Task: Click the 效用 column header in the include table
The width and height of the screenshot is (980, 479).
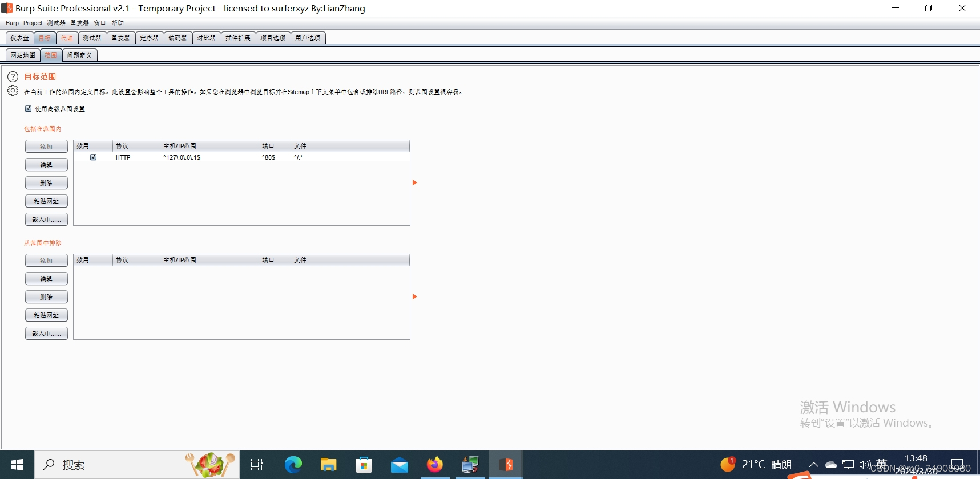Action: point(93,146)
